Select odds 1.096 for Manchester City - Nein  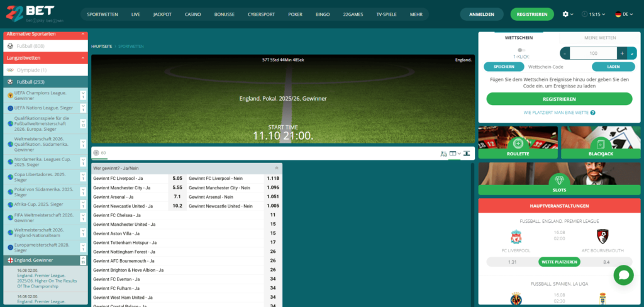(273, 188)
